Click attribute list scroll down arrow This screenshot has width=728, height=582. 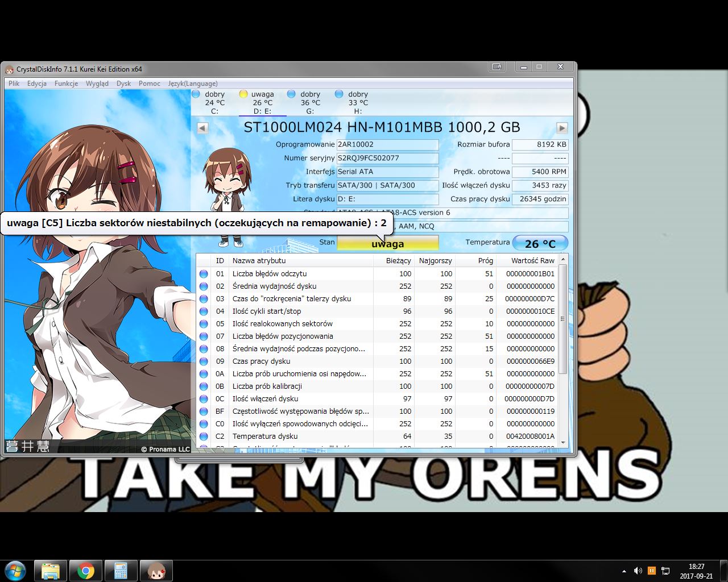coord(563,442)
